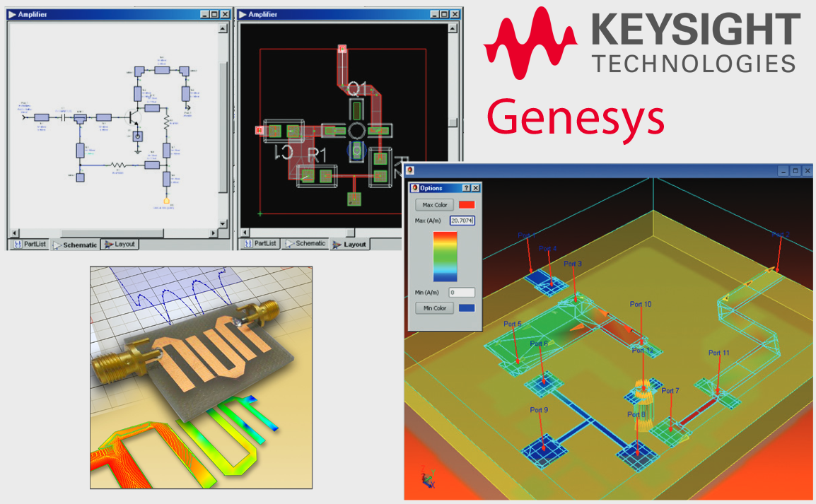
Task: Click schematic Amplifier window title arrow icon
Action: tap(12, 15)
